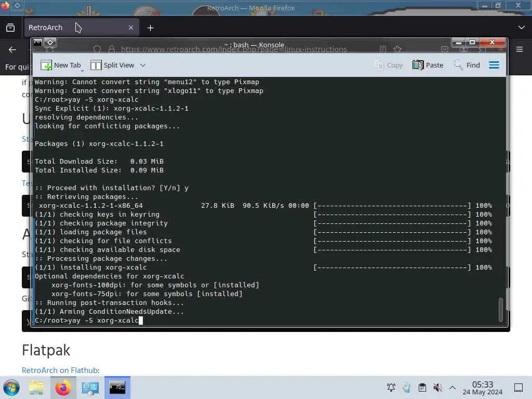Click the Firefox URL address bar
532x399 pixels.
(x=234, y=49)
